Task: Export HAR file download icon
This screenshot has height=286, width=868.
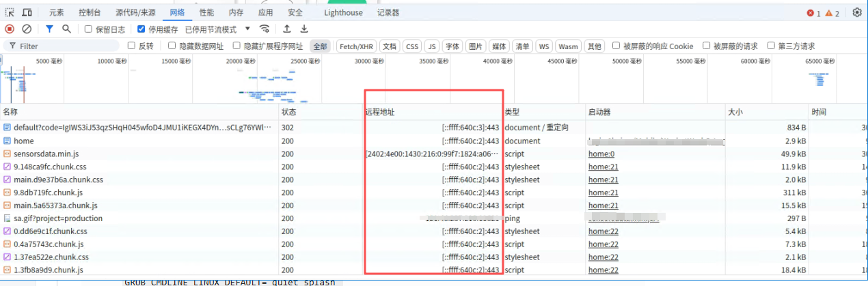Action: (x=304, y=29)
